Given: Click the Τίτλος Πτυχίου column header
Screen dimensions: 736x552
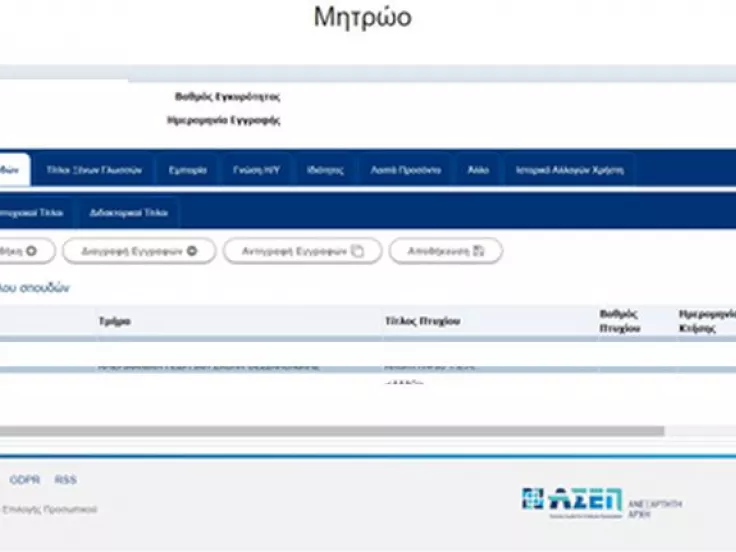Looking at the screenshot, I should coord(422,321).
